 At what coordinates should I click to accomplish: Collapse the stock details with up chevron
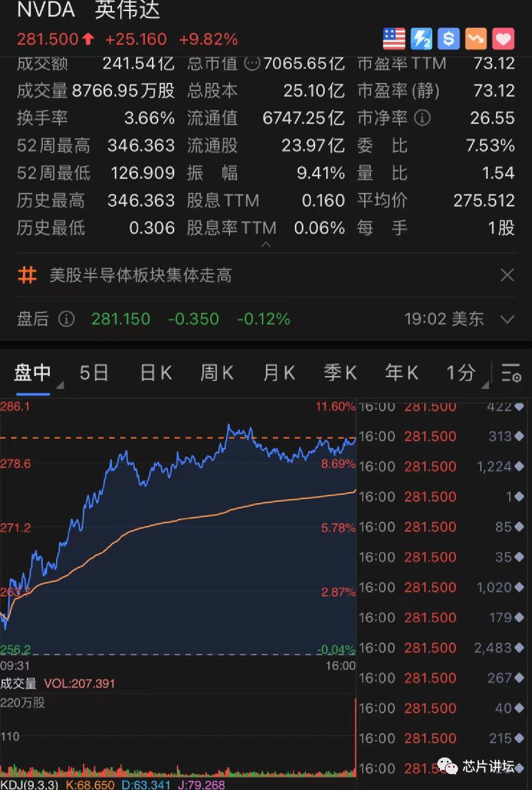266,245
